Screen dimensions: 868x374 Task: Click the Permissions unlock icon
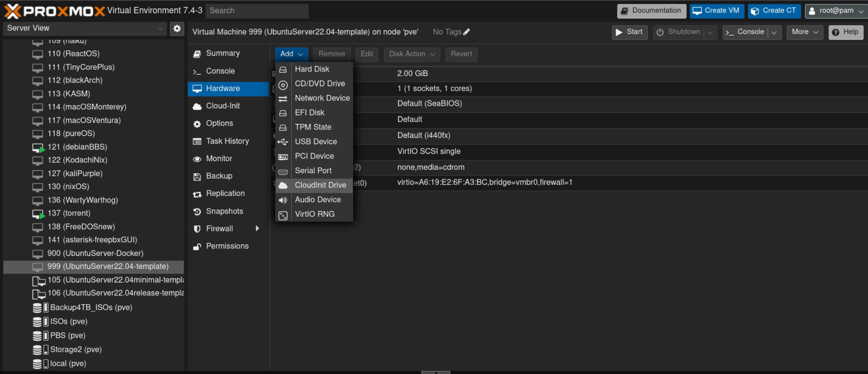coord(197,246)
